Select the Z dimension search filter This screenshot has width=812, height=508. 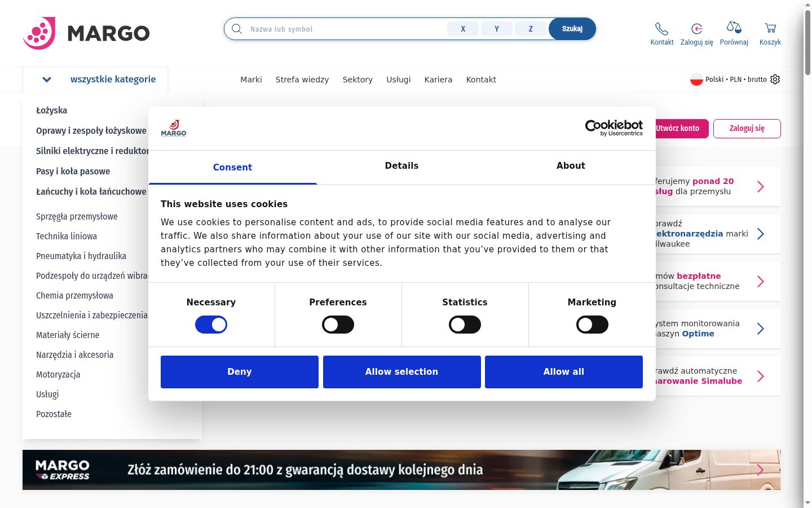531,29
